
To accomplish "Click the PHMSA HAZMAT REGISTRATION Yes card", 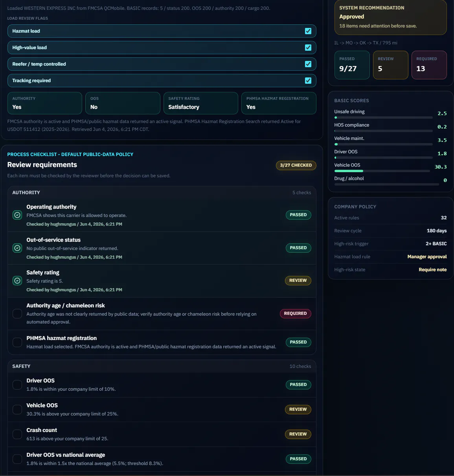I will pyautogui.click(x=279, y=103).
